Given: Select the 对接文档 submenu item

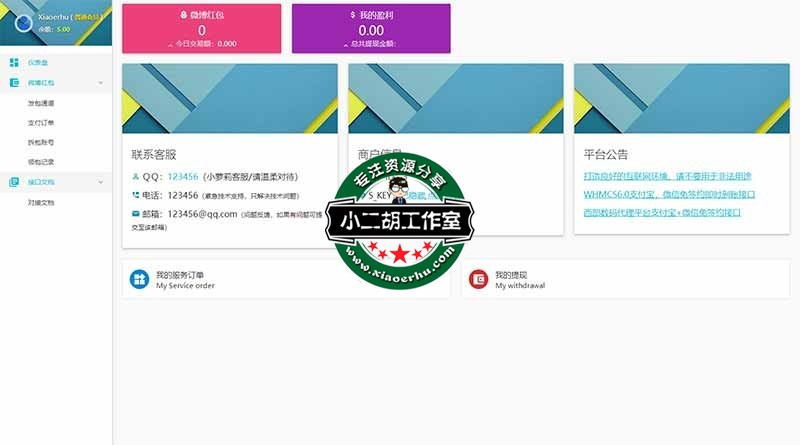Looking at the screenshot, I should (41, 202).
